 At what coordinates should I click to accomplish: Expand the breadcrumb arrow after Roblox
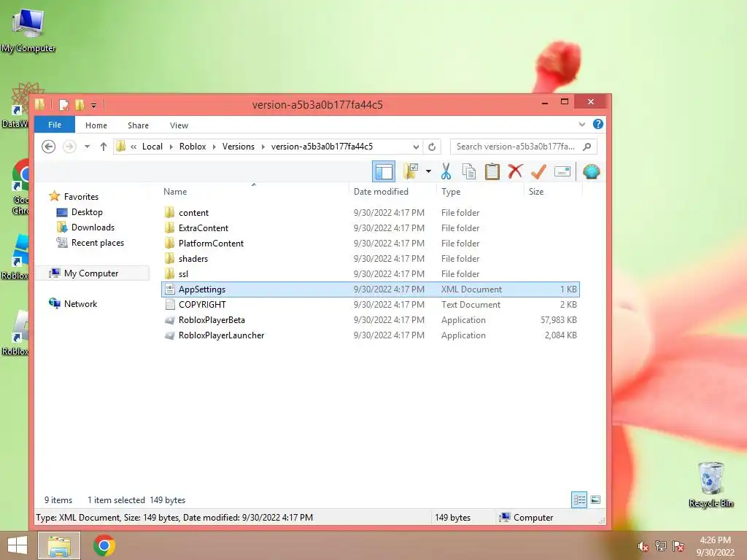pos(214,147)
